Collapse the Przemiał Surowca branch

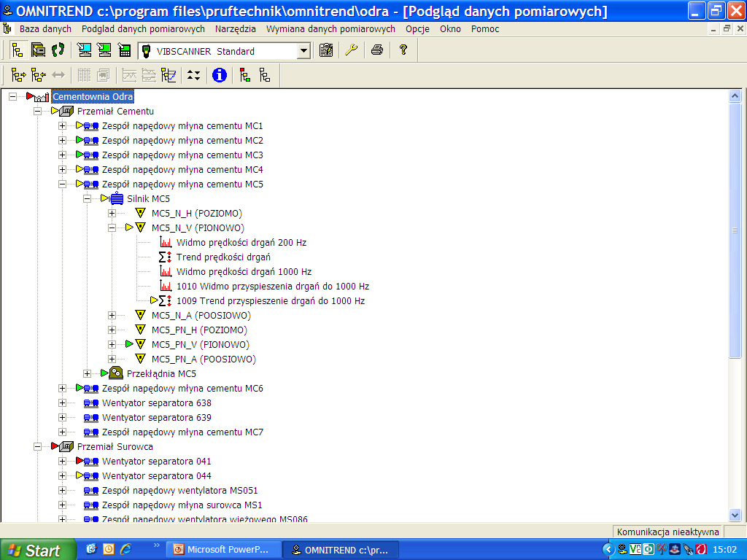click(x=38, y=447)
